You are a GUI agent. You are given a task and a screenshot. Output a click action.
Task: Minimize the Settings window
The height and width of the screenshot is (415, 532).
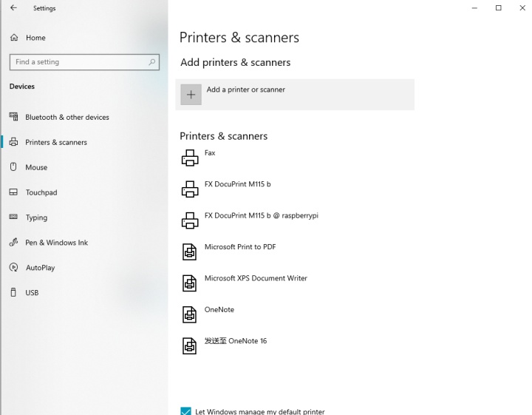[474, 8]
